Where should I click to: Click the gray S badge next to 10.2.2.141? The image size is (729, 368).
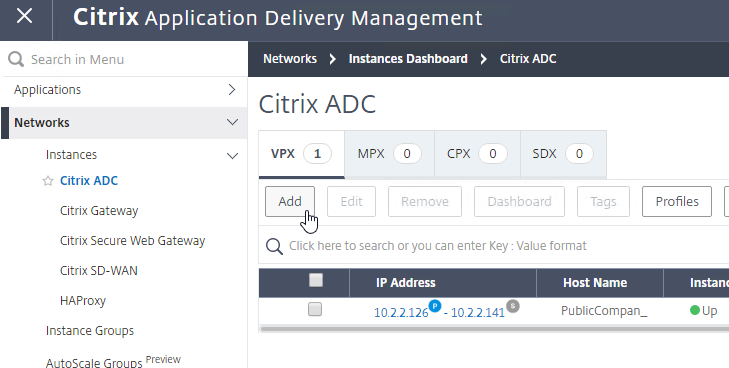(x=513, y=306)
